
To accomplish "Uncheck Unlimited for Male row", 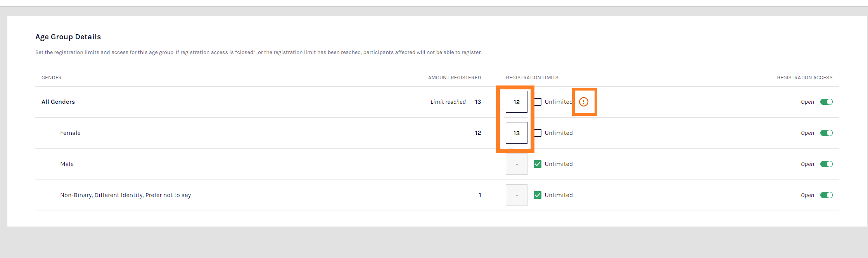I will click(x=538, y=164).
